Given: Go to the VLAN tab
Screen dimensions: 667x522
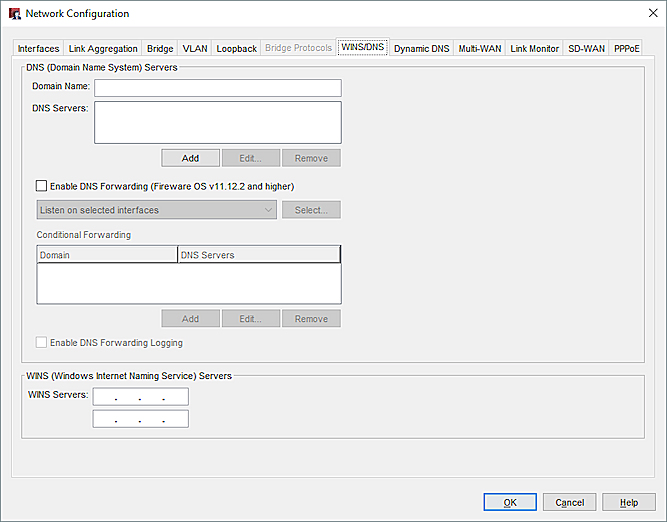Looking at the screenshot, I should pos(194,49).
